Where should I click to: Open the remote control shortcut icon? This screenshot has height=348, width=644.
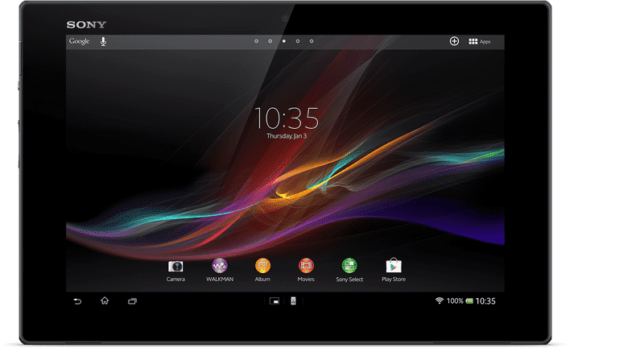tap(293, 301)
